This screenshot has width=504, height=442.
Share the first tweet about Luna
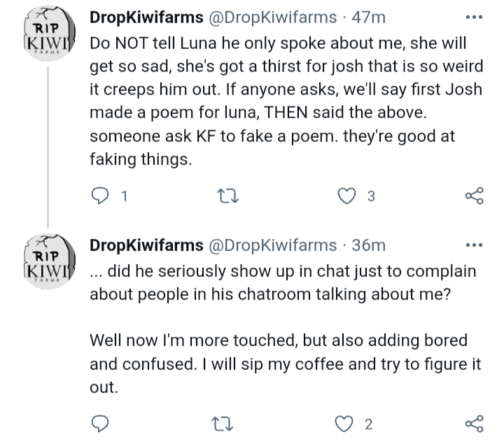pyautogui.click(x=474, y=197)
